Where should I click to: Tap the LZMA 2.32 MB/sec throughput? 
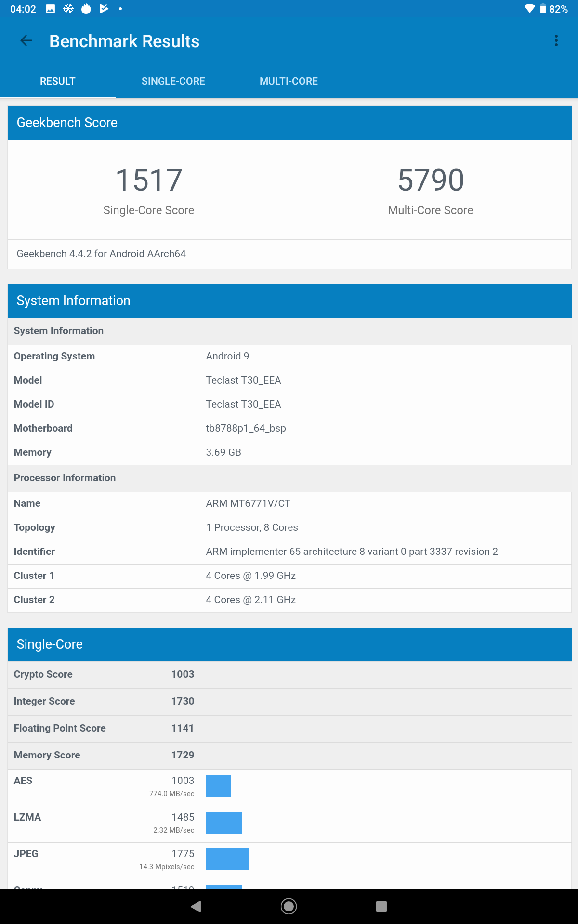coord(174,830)
